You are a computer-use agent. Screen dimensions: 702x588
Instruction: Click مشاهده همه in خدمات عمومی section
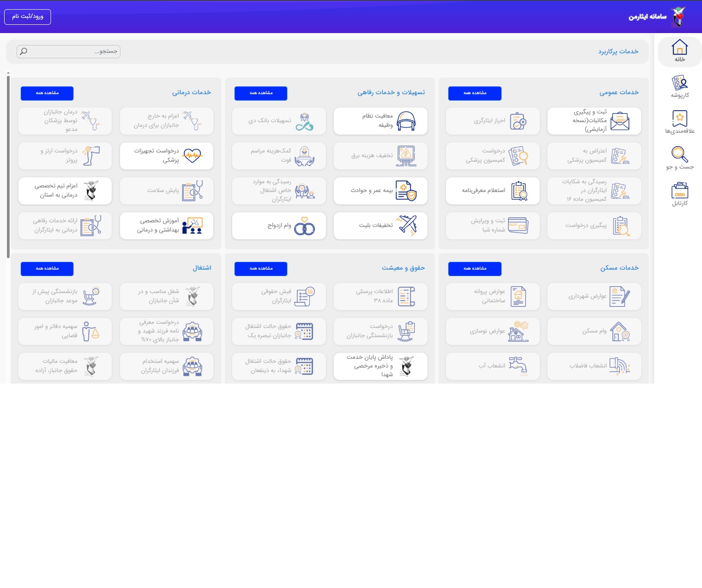[x=474, y=93]
